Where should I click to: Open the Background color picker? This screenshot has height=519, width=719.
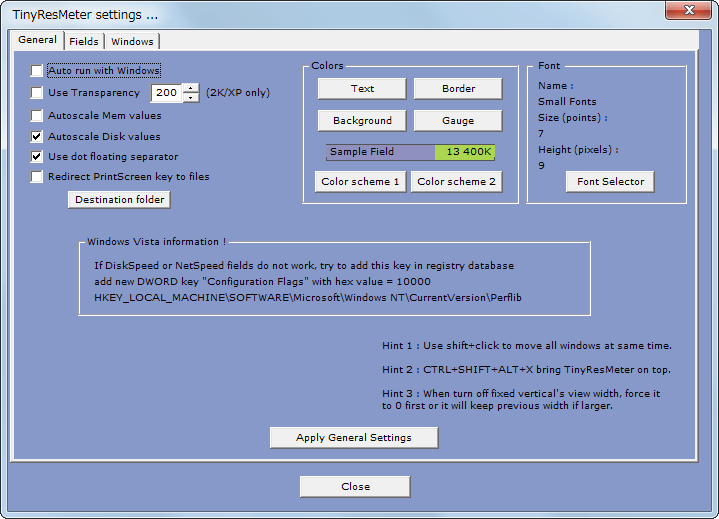362,121
